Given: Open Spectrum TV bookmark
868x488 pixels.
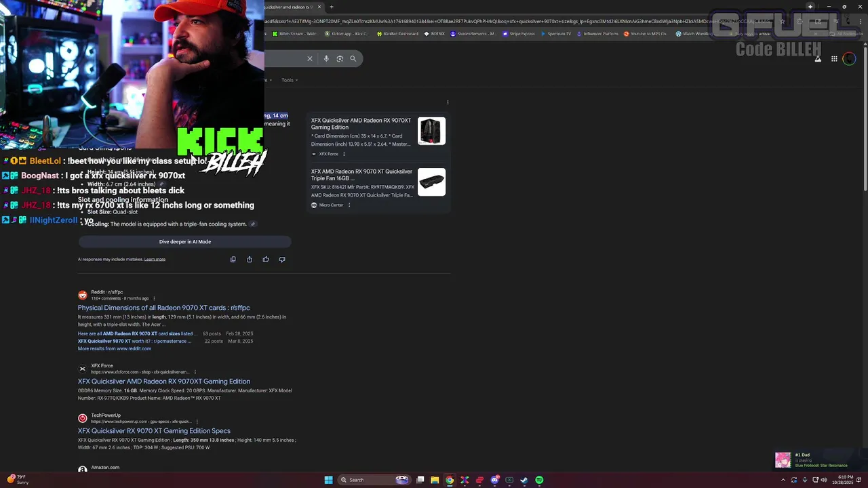Looking at the screenshot, I should (556, 33).
